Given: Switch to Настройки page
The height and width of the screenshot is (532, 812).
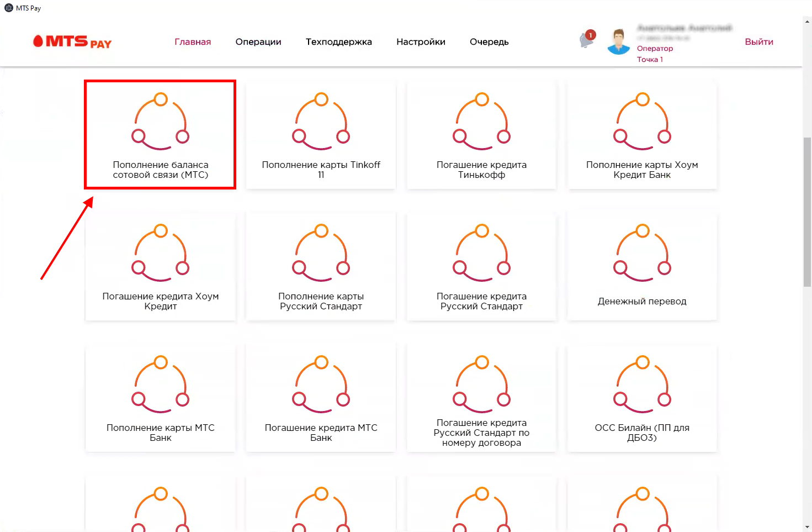Looking at the screenshot, I should (421, 42).
